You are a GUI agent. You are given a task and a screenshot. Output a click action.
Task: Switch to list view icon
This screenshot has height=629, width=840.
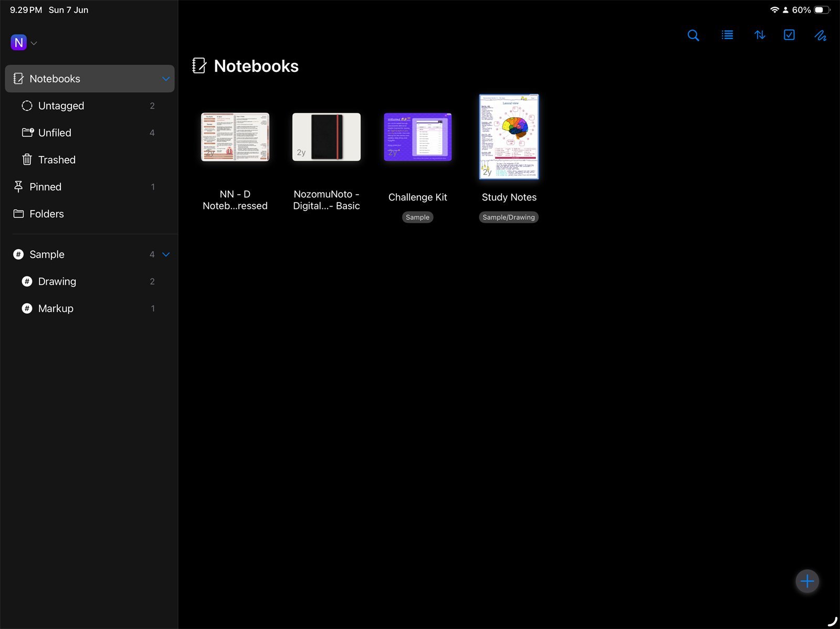(727, 35)
